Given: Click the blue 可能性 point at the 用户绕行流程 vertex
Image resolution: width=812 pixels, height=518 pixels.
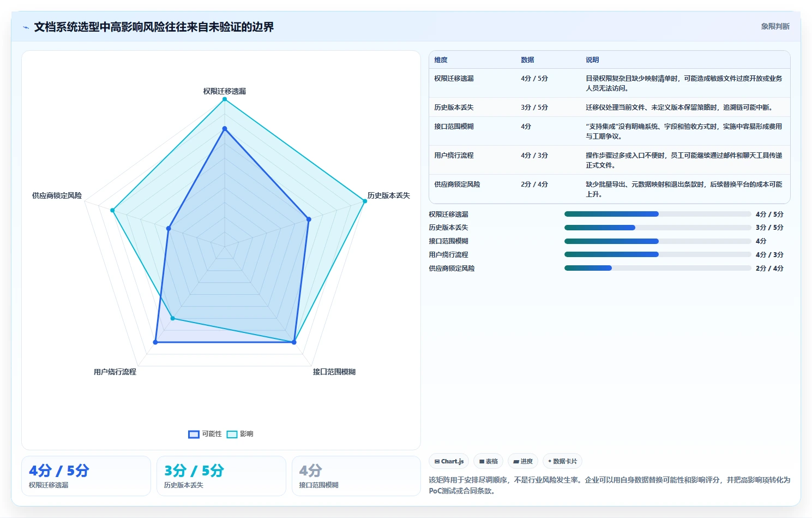Looking at the screenshot, I should pyautogui.click(x=155, y=342).
